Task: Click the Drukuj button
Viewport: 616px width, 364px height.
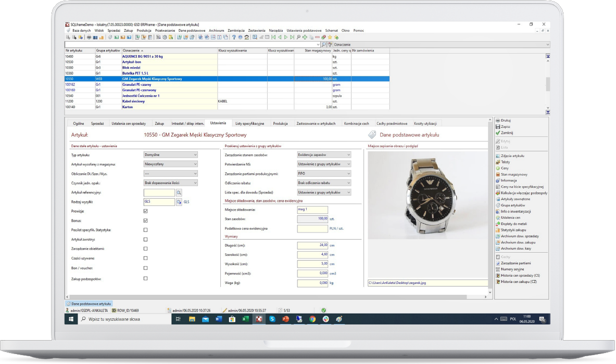Action: click(x=505, y=120)
